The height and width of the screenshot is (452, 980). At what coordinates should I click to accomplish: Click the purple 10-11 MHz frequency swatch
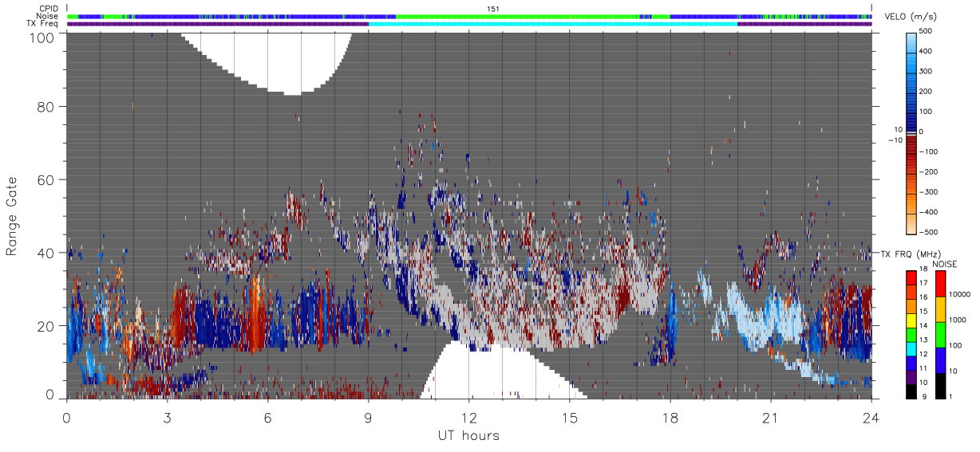coord(911,376)
